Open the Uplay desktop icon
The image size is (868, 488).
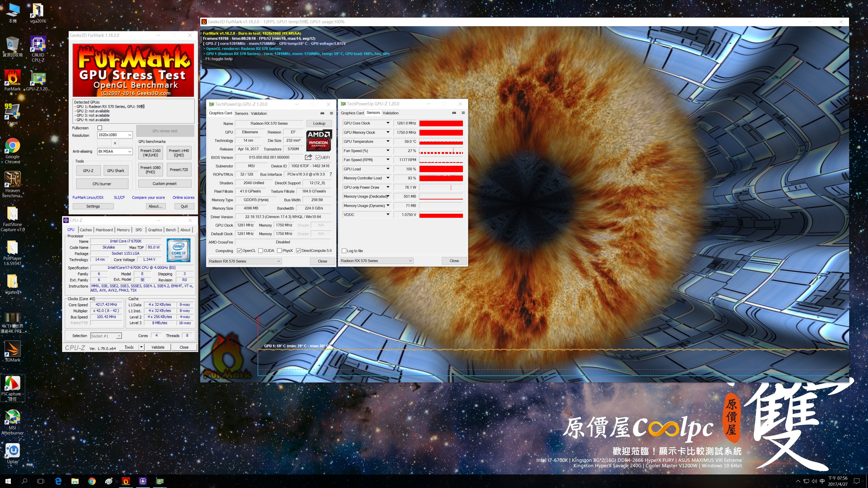tap(12, 453)
